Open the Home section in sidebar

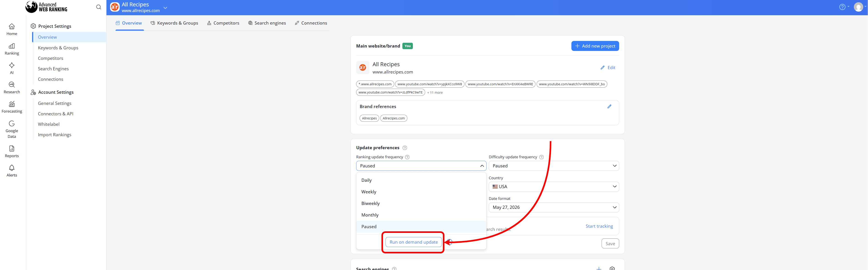(x=12, y=29)
